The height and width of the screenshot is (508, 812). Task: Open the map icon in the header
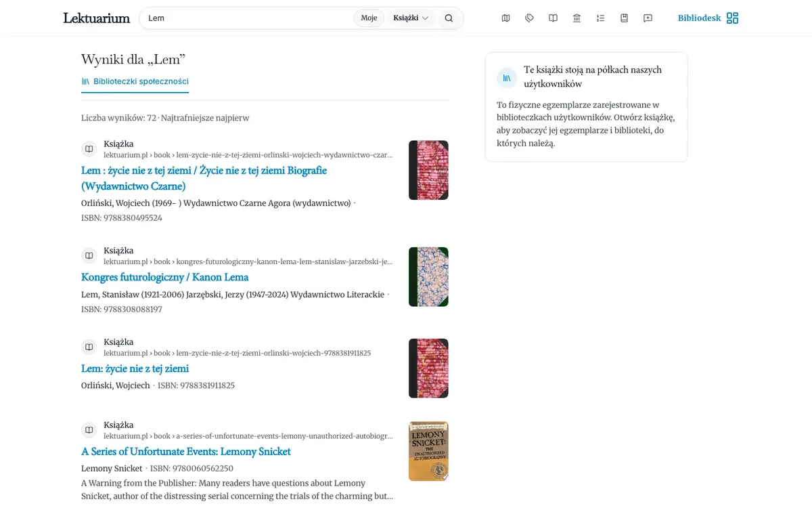[x=505, y=18]
